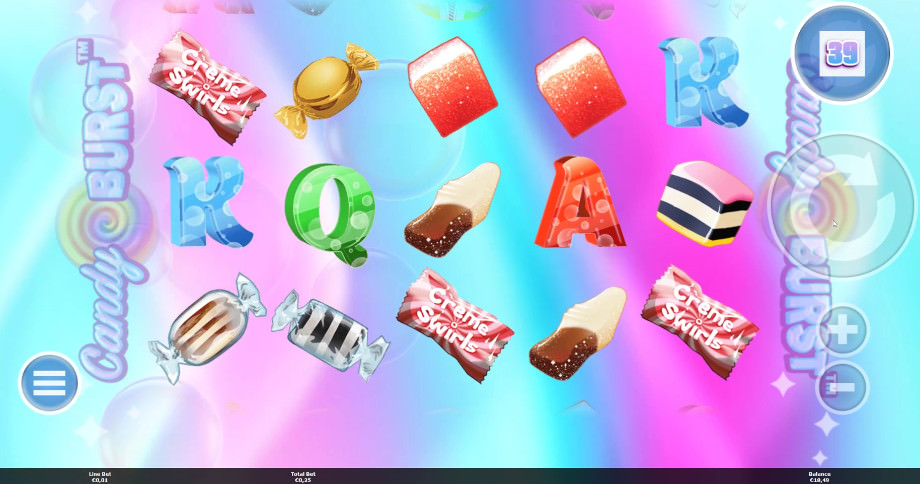Select the caramel striped wrapped candy
Image resolution: width=920 pixels, height=484 pixels.
[207, 328]
